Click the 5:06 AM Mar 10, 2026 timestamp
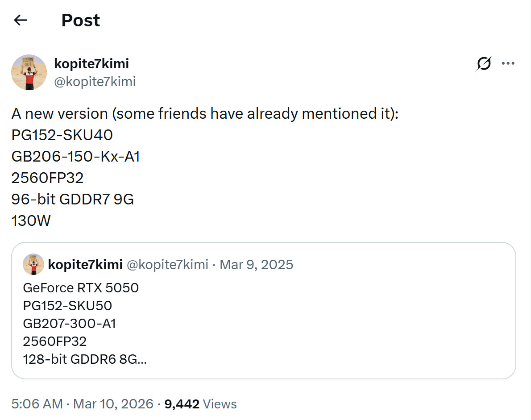The width and height of the screenshot is (531, 420). pyautogui.click(x=82, y=404)
